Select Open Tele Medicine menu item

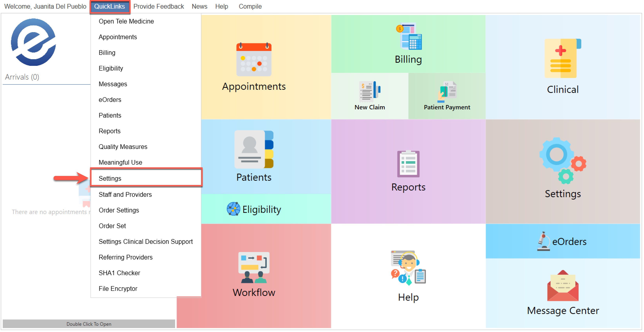click(x=126, y=21)
